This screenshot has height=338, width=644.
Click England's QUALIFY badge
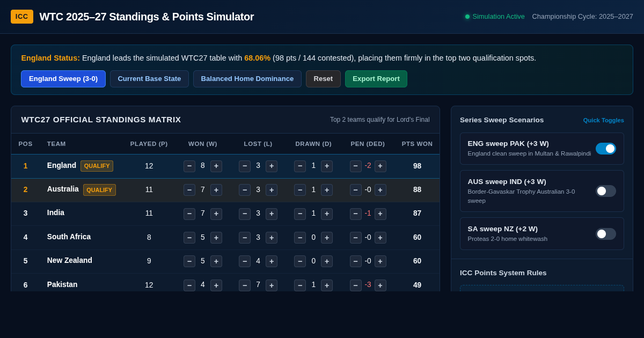(x=97, y=166)
